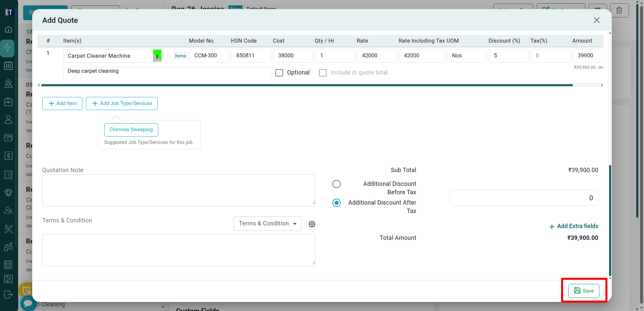Click the logout icon in sidebar
The height and width of the screenshot is (311, 644).
8,295
